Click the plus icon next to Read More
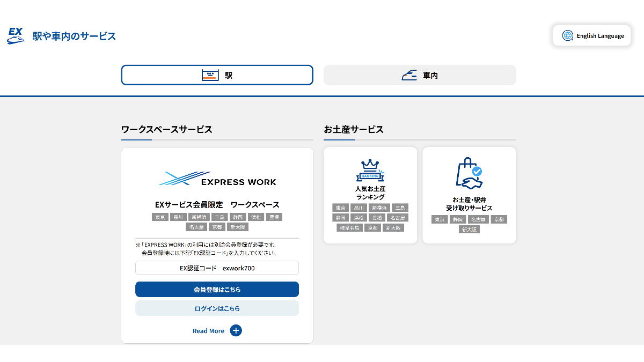The width and height of the screenshot is (644, 362). [236, 330]
